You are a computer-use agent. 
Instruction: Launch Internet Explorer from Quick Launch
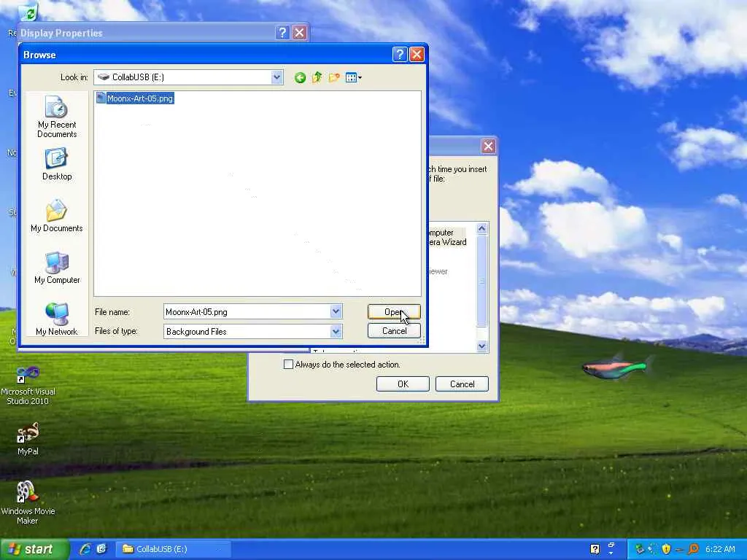tap(85, 549)
